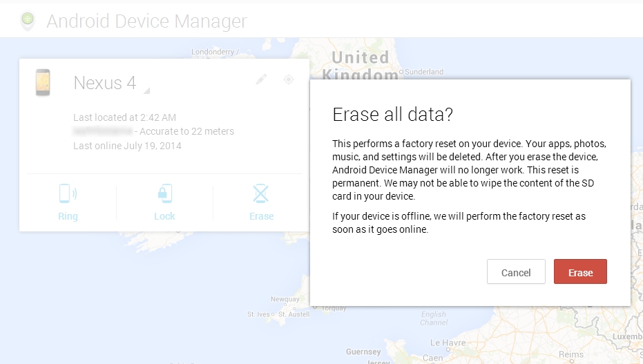
Task: Click the 'Erase all data?' heading
Action: 392,115
